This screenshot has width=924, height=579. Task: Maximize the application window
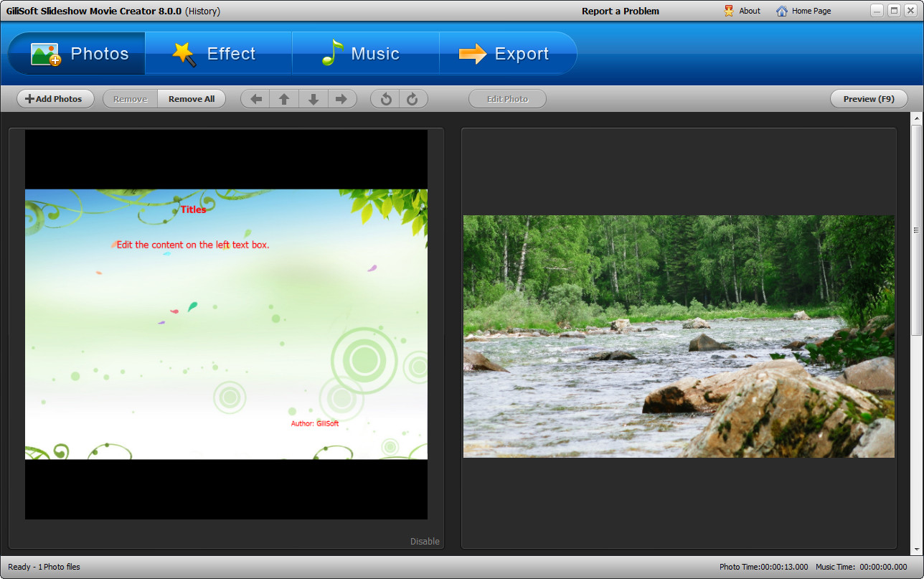tap(894, 10)
